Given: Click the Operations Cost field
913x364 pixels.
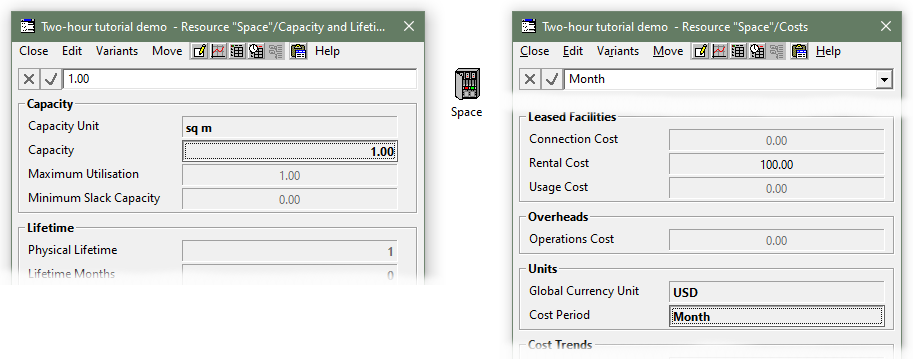Looking at the screenshot, I should 777,240.
